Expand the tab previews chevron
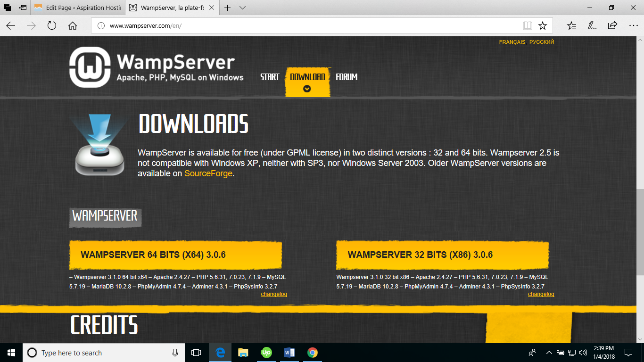Image resolution: width=644 pixels, height=362 pixels. click(242, 8)
